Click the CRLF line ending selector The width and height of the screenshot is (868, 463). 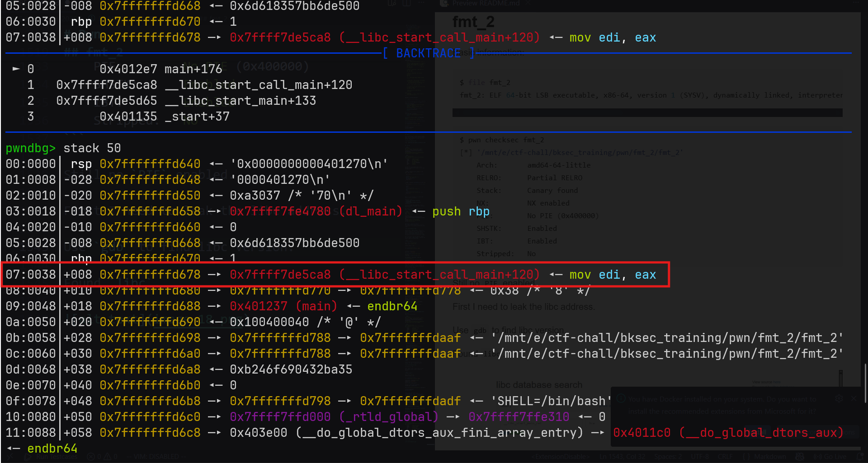coord(725,457)
